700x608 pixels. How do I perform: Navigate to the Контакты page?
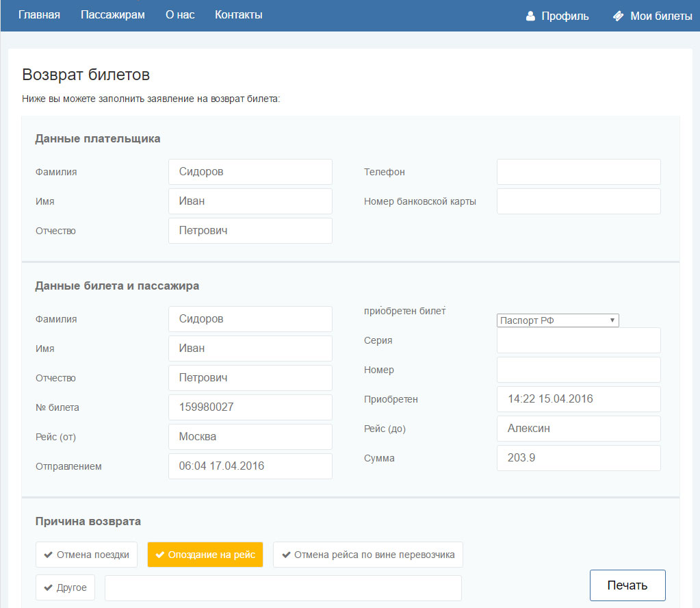(x=238, y=15)
